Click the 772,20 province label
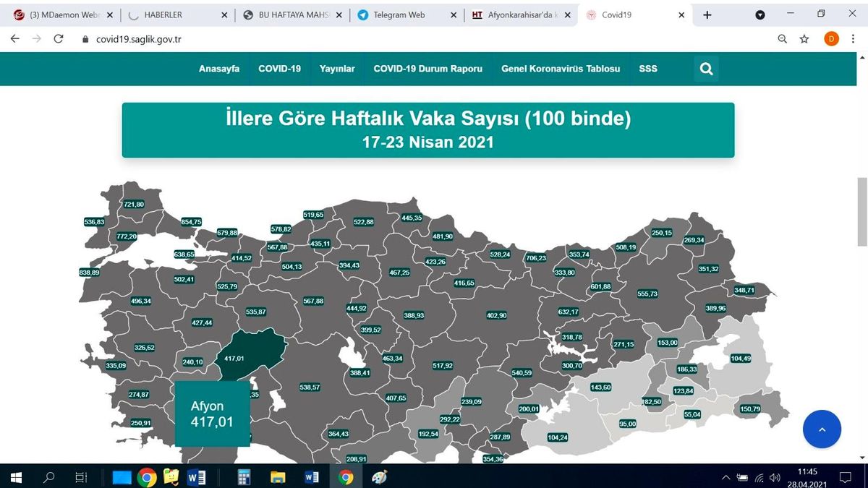 (127, 237)
